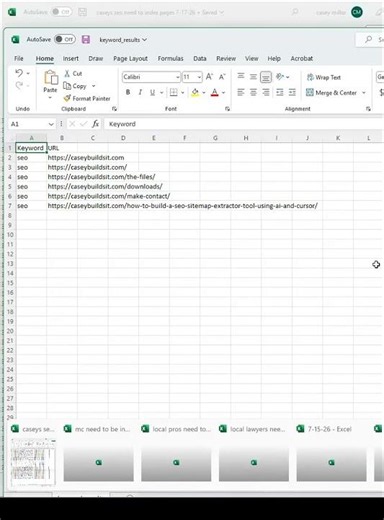384x520 pixels.
Task: Open Alignment settings dialog launcher
Action: pos(368,109)
